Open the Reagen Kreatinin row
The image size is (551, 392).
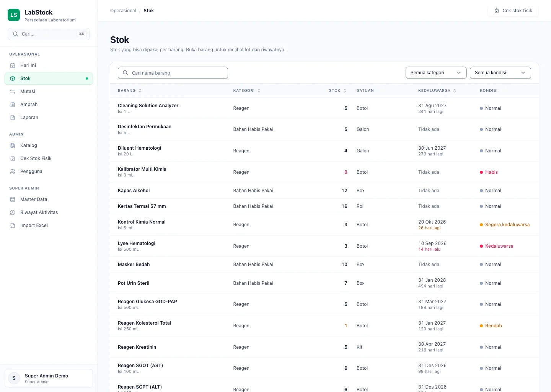pos(324,347)
